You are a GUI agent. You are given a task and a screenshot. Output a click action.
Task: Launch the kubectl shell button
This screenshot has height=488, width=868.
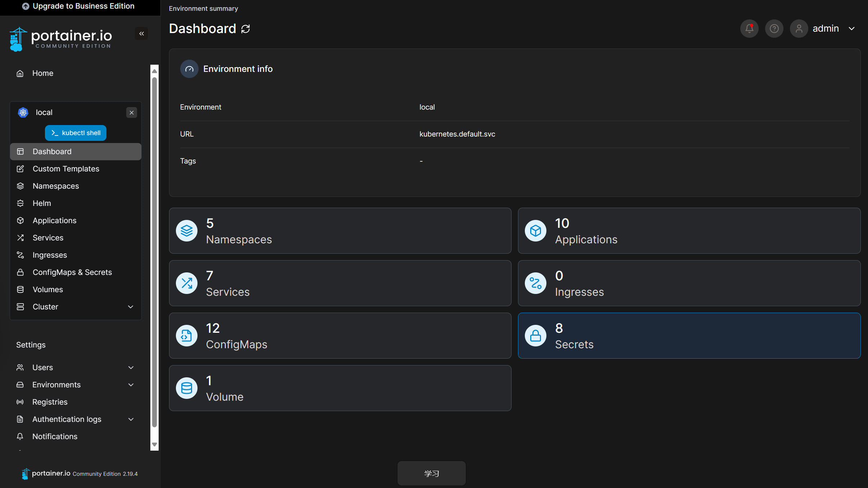coord(76,133)
